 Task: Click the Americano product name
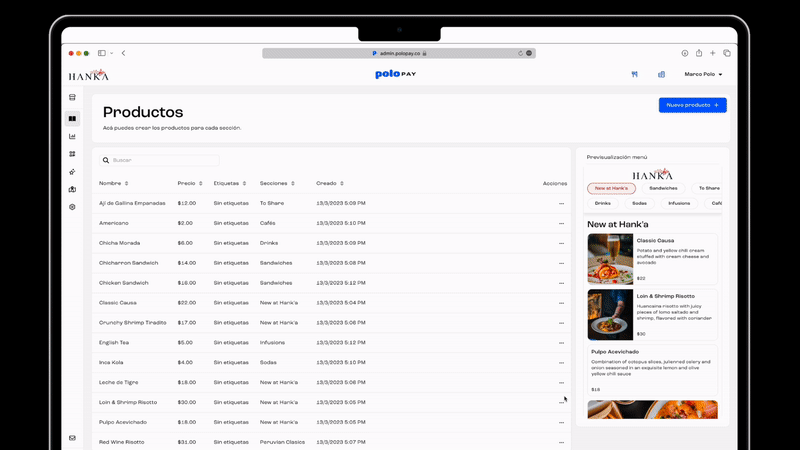coord(114,223)
